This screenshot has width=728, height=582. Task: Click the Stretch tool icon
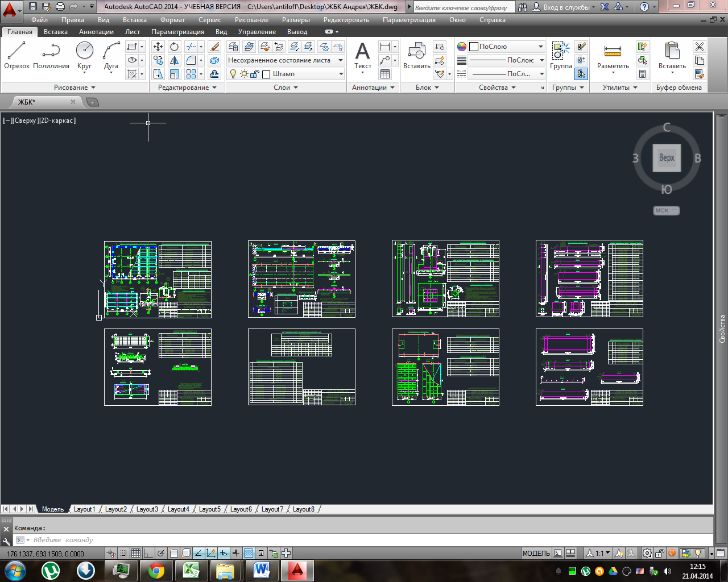click(158, 74)
